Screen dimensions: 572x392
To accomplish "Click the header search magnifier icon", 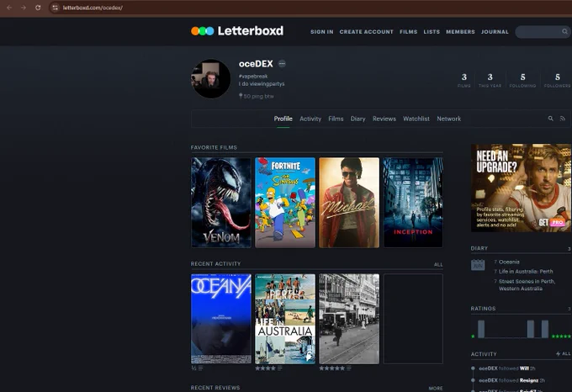I will point(564,32).
